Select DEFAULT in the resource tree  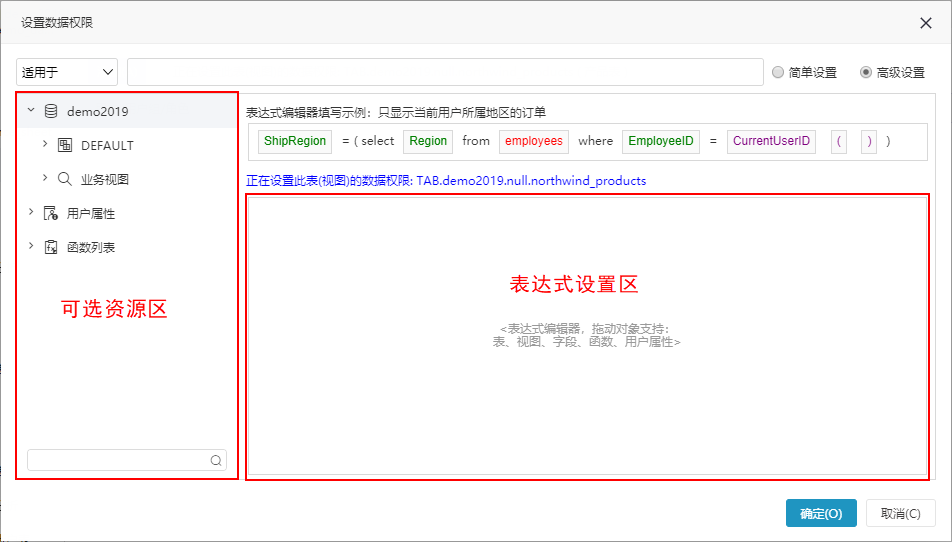coord(107,146)
